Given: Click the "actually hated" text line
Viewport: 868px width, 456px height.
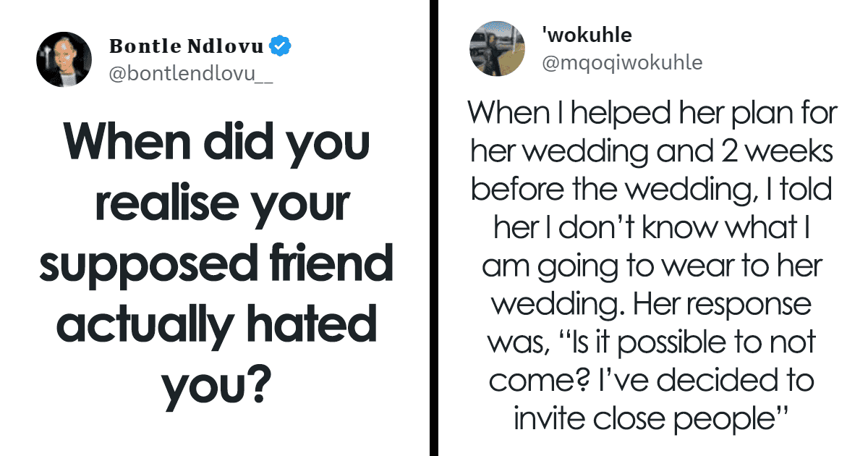Looking at the screenshot, I should [217, 326].
